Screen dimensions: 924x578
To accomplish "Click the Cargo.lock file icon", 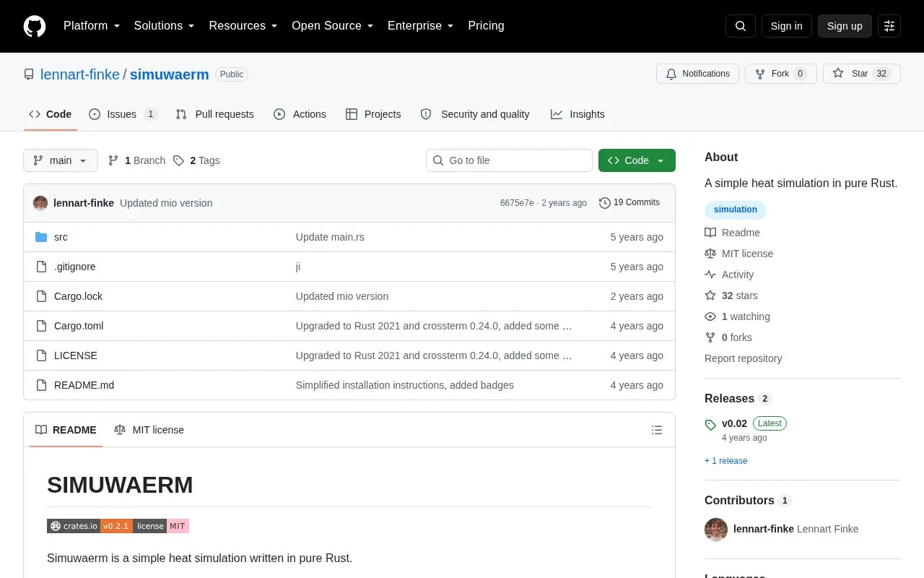I will 41,296.
